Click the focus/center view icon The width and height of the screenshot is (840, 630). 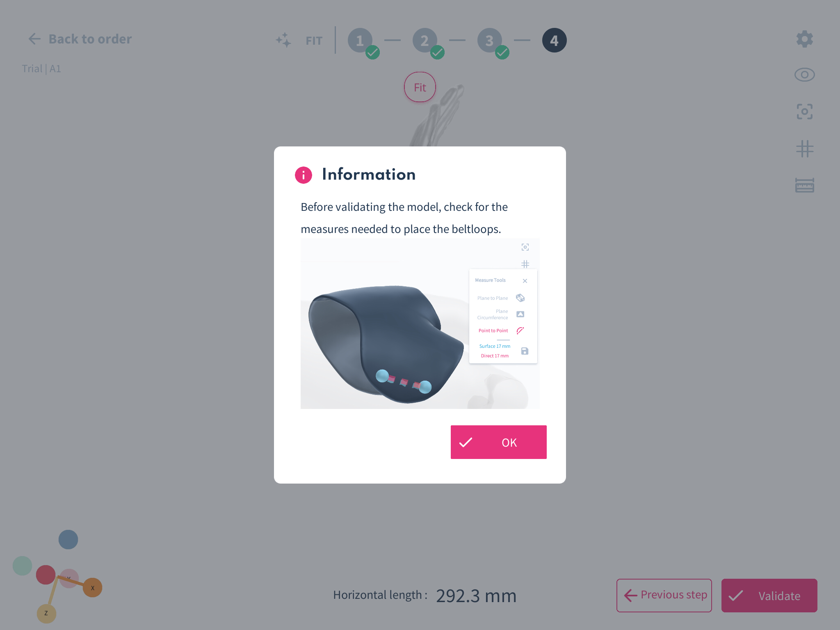[804, 112]
